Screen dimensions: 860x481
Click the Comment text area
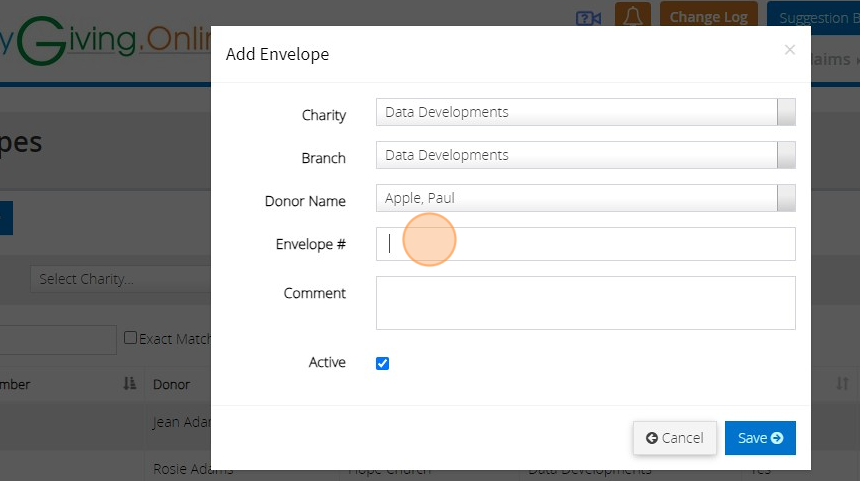click(585, 303)
